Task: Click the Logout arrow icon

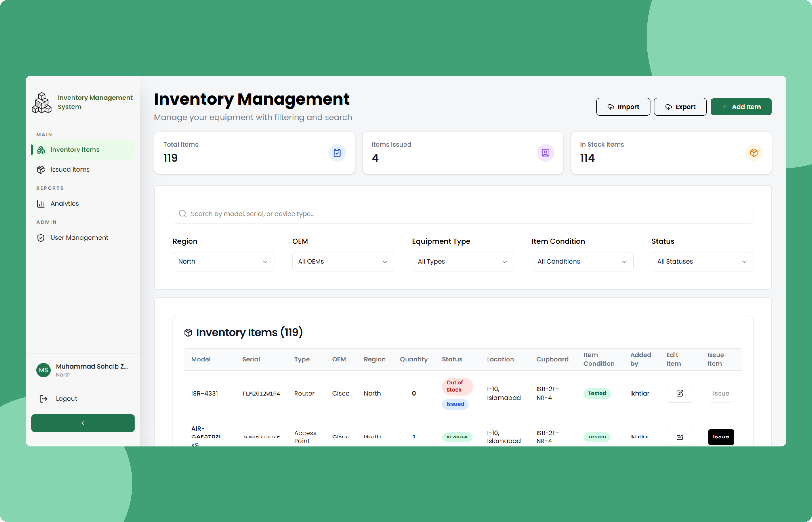Action: coord(43,399)
